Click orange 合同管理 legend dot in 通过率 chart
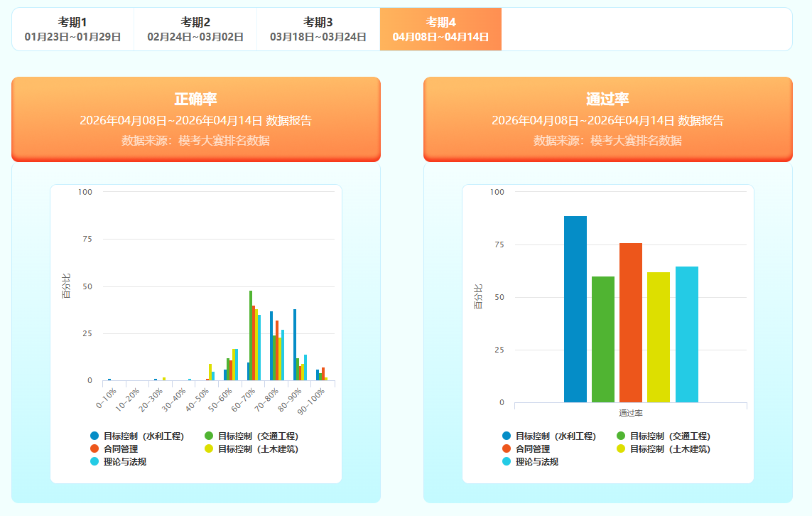This screenshot has width=812, height=516. [507, 448]
